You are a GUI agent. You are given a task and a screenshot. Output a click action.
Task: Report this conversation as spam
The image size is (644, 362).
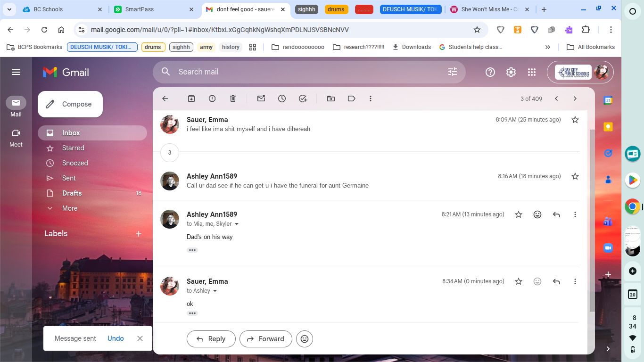click(212, 99)
